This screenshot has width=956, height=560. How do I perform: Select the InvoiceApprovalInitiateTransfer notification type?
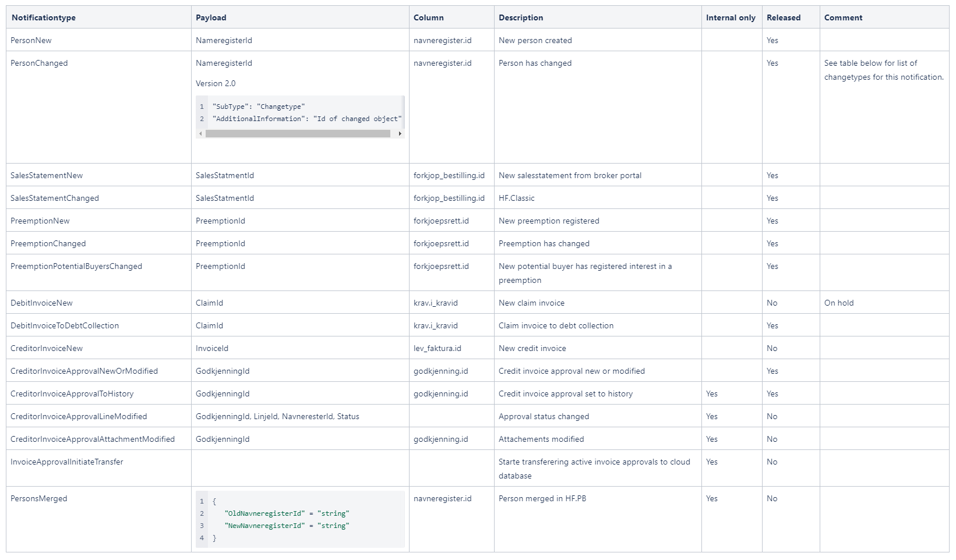pos(67,462)
